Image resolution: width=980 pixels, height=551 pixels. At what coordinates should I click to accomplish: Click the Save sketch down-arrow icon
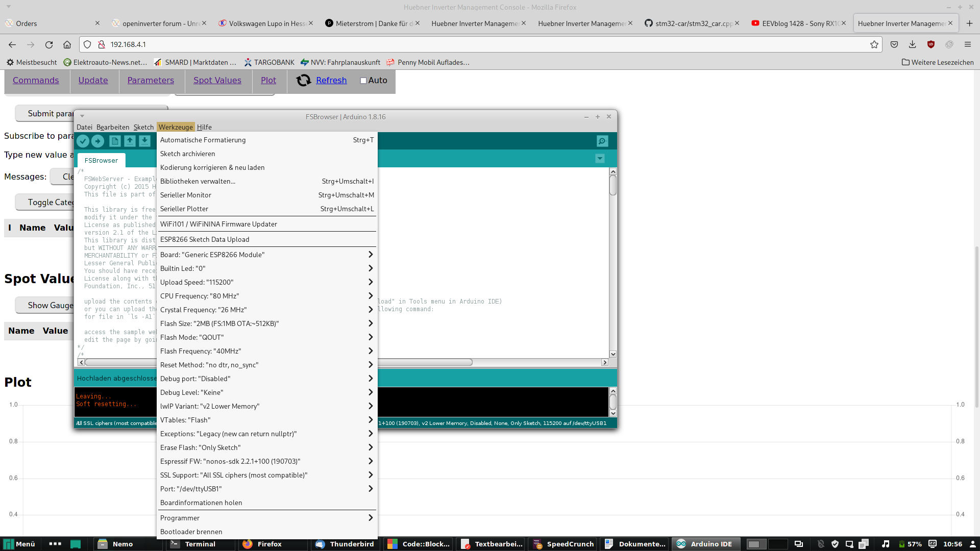[144, 141]
